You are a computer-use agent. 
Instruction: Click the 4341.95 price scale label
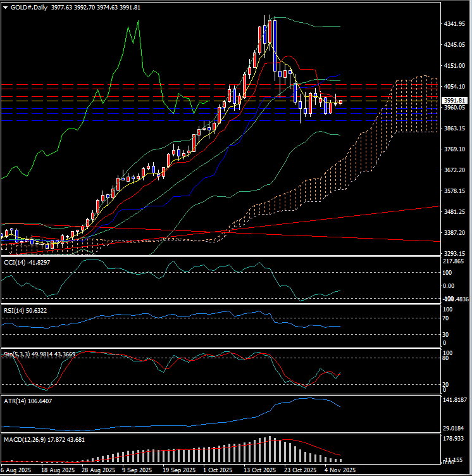455,24
